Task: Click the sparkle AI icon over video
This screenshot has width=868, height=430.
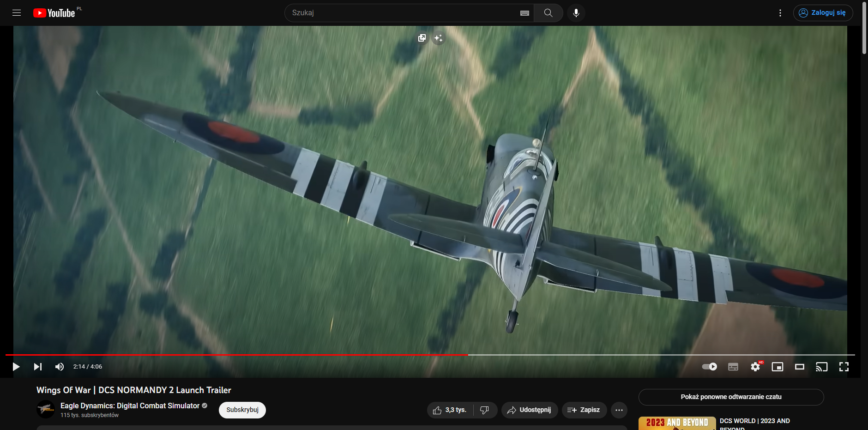Action: [x=438, y=38]
